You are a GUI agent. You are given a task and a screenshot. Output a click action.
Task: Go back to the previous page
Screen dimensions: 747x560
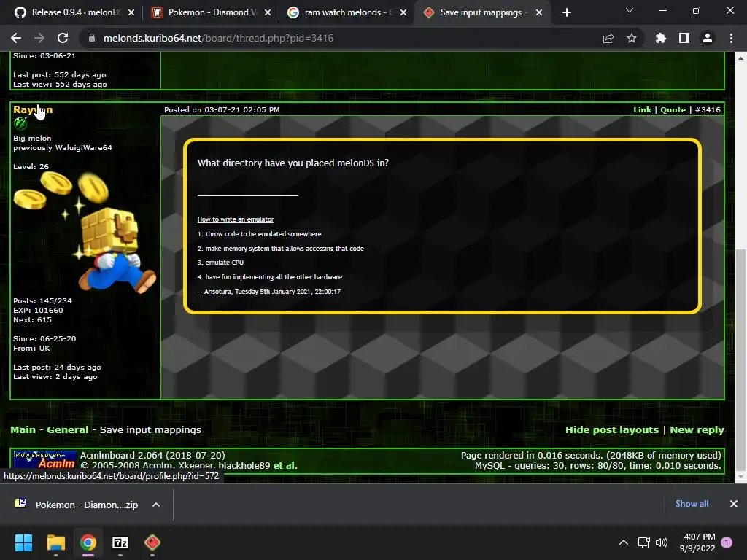coord(16,38)
